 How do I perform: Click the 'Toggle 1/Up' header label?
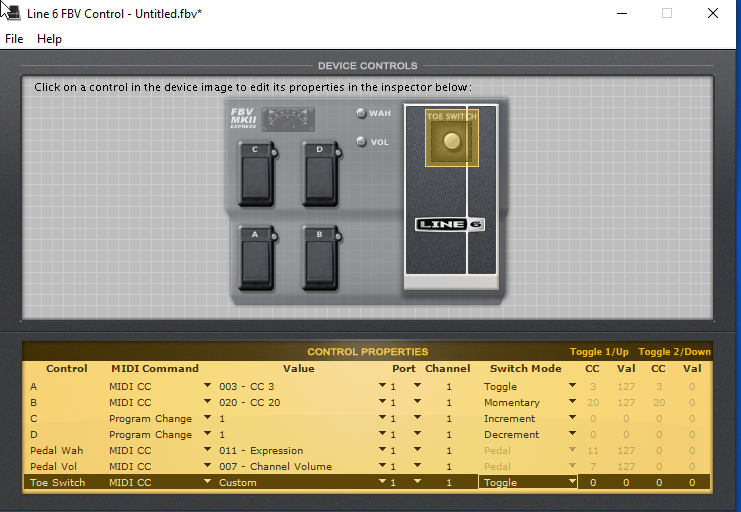coord(599,352)
